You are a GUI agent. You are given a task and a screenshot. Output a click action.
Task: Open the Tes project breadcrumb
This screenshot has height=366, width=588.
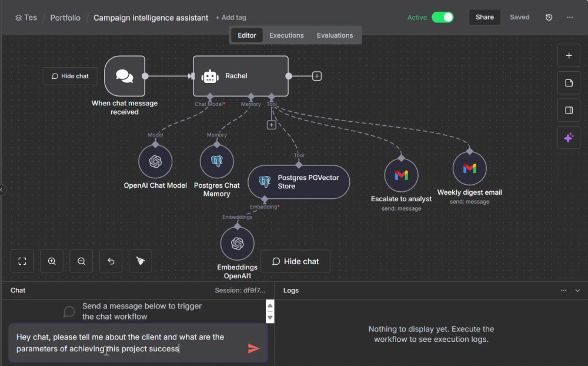coord(31,18)
